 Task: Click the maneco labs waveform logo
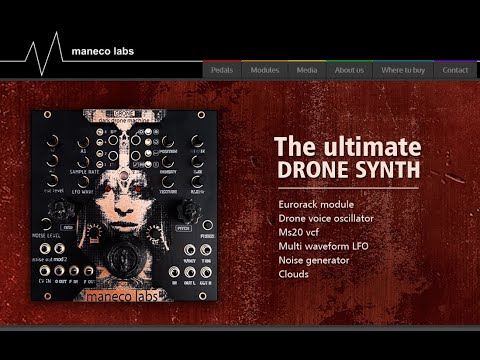tap(45, 53)
